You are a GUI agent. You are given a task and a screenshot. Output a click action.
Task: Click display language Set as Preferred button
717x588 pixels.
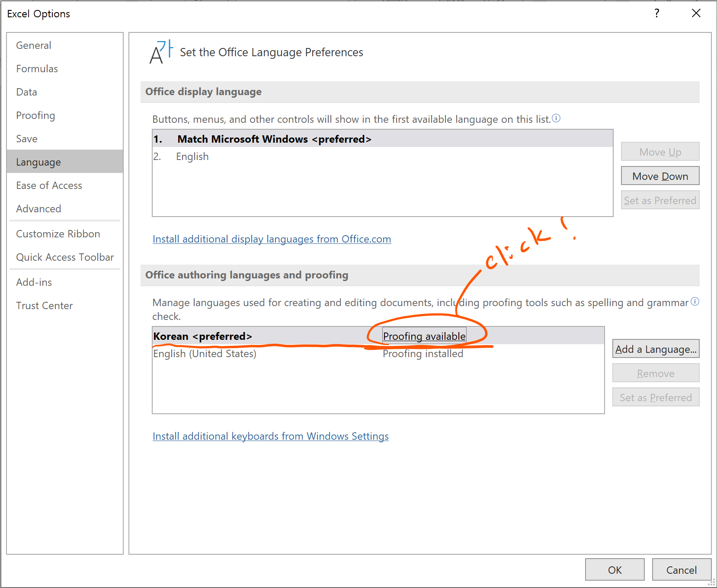660,200
